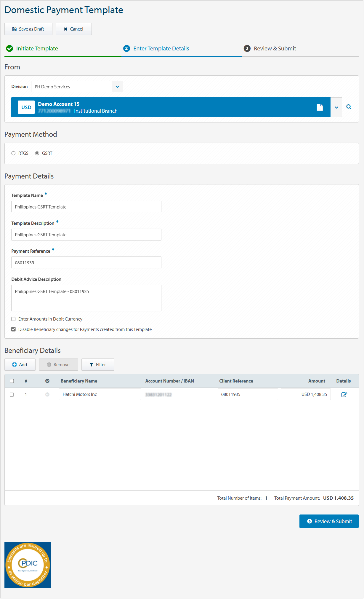Click the PDIC deposit insurance logo
364x599 pixels.
28,565
